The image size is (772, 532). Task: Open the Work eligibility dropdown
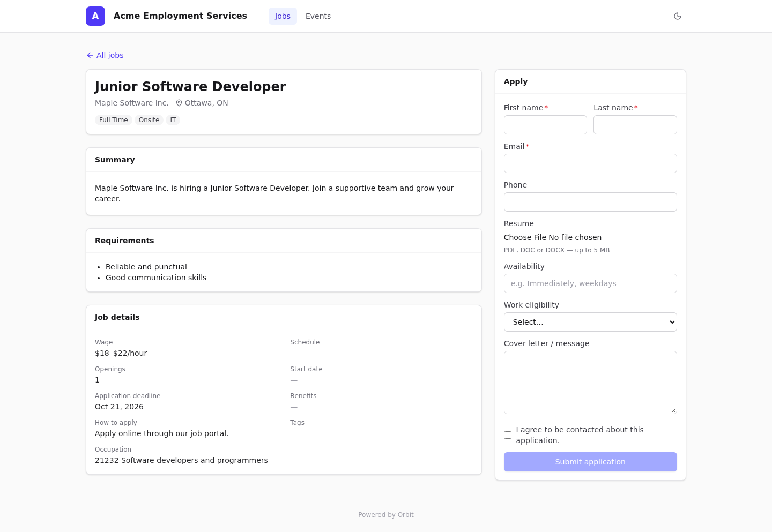click(x=590, y=322)
